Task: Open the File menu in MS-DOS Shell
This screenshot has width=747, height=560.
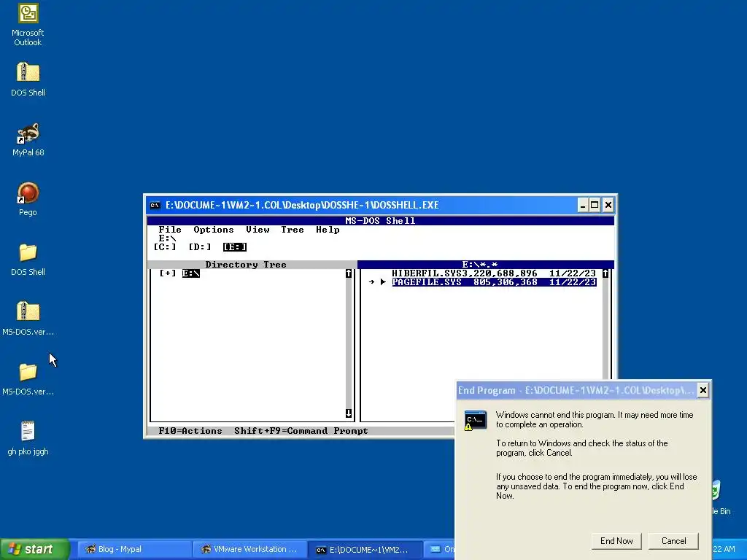Action: [169, 230]
